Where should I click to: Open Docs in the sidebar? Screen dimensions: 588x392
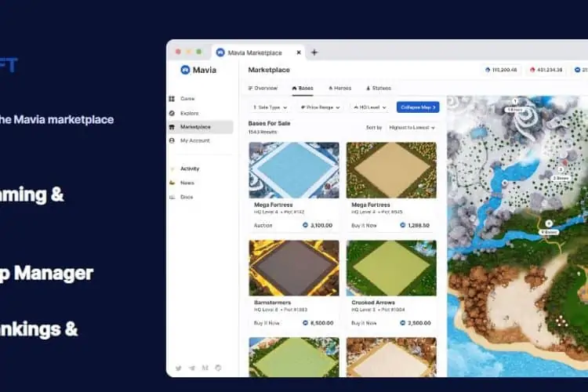(x=200, y=197)
